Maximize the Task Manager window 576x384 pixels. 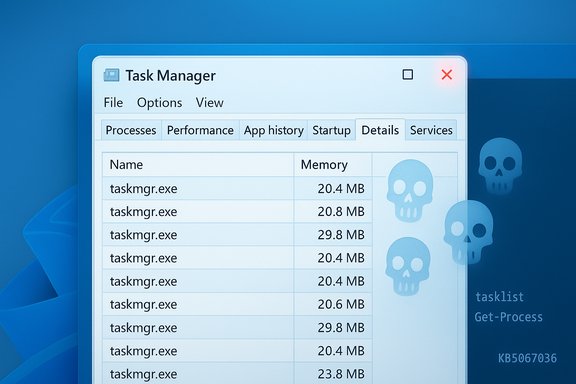click(407, 75)
